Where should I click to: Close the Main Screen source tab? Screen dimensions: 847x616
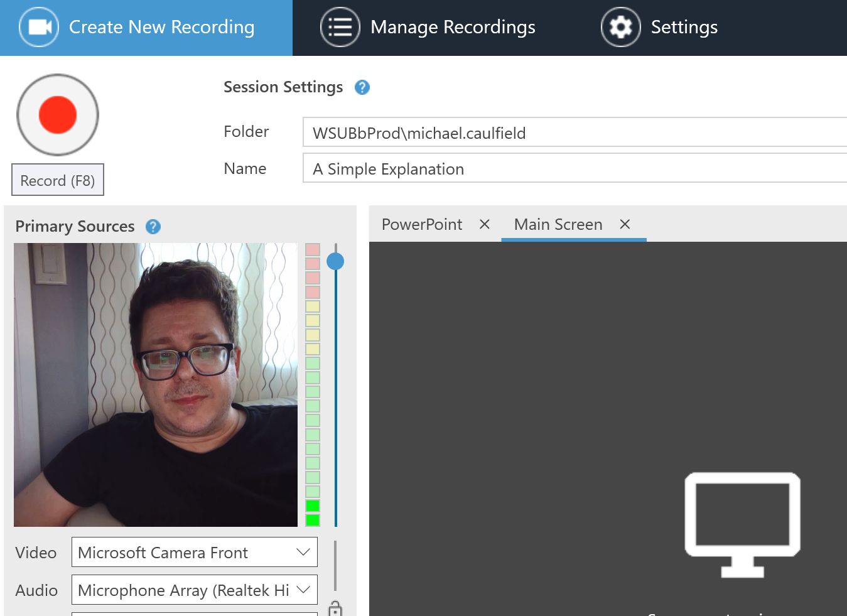click(625, 224)
